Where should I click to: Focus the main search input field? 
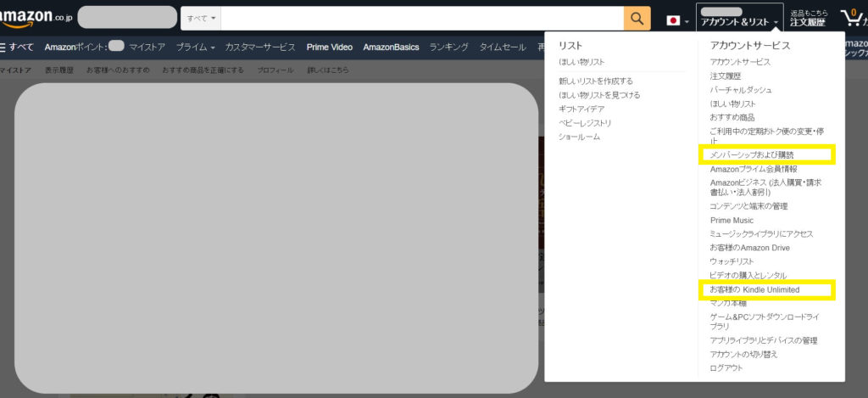coord(422,19)
